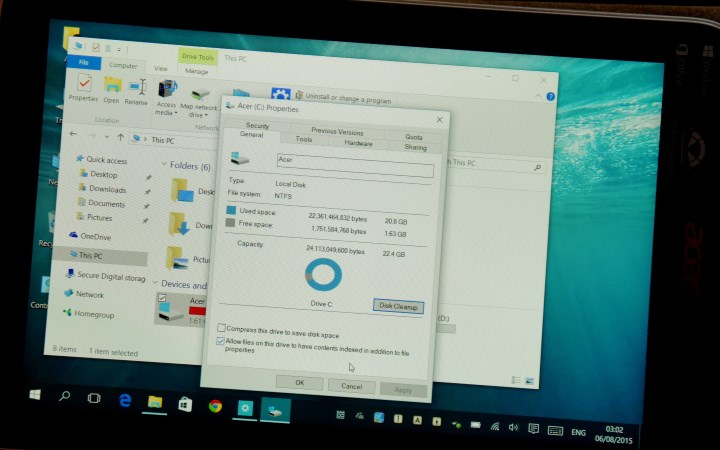Open File Explorer taskbar icon
The image size is (720, 450).
155,402
